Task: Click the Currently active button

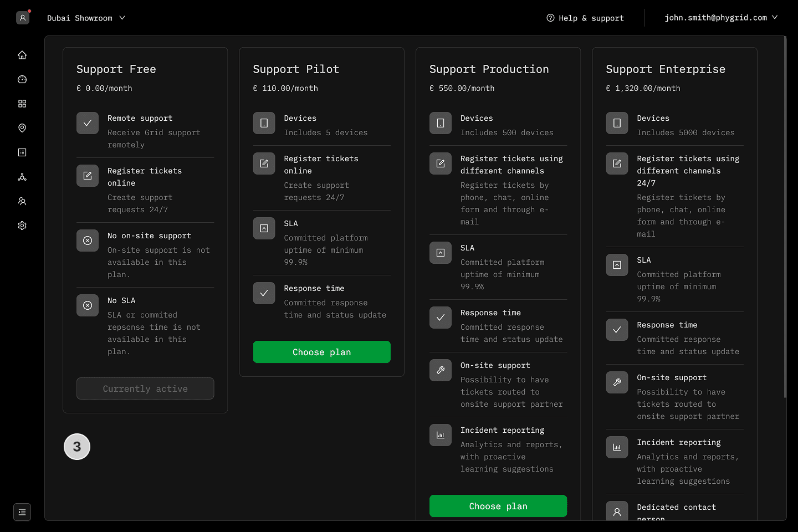Action: tap(145, 388)
